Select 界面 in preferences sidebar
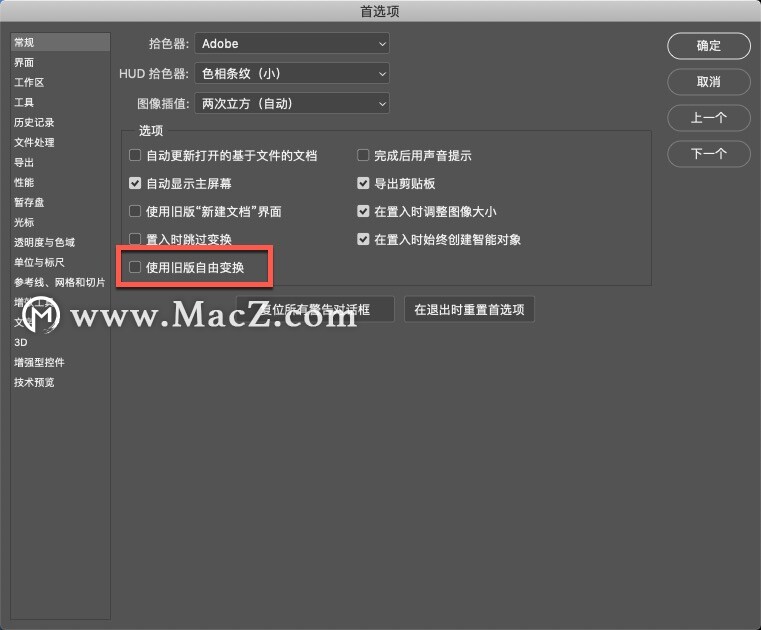 24,63
